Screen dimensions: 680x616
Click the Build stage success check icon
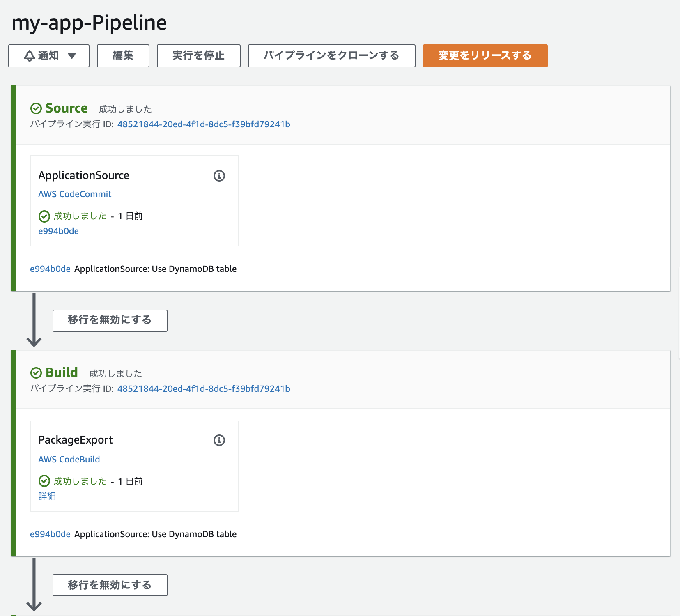36,373
